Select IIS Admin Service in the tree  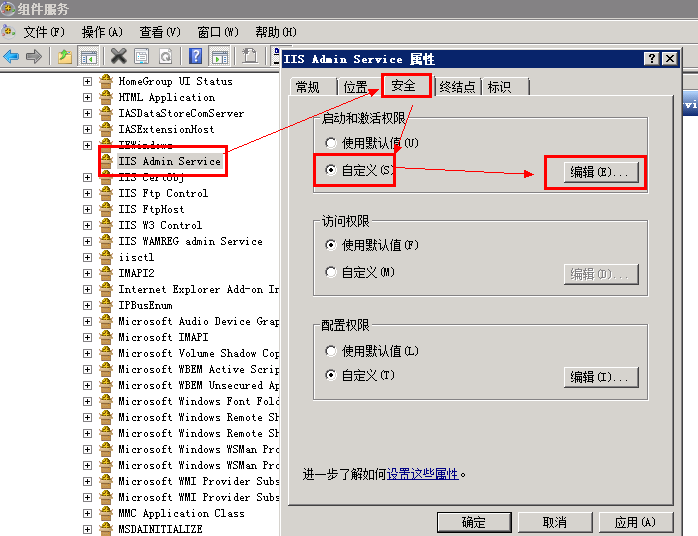pos(169,161)
